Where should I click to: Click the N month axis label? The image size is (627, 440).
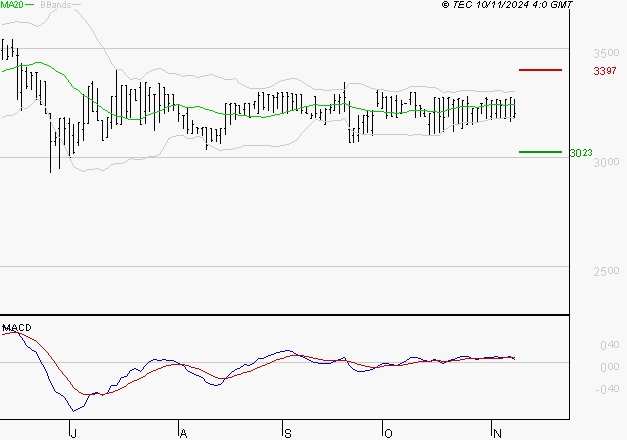497,433
